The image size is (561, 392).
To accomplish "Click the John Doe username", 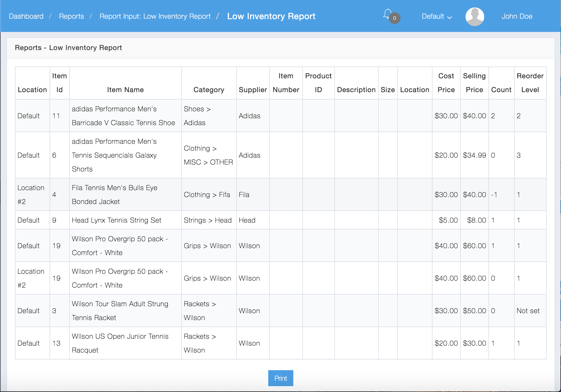I will (517, 16).
